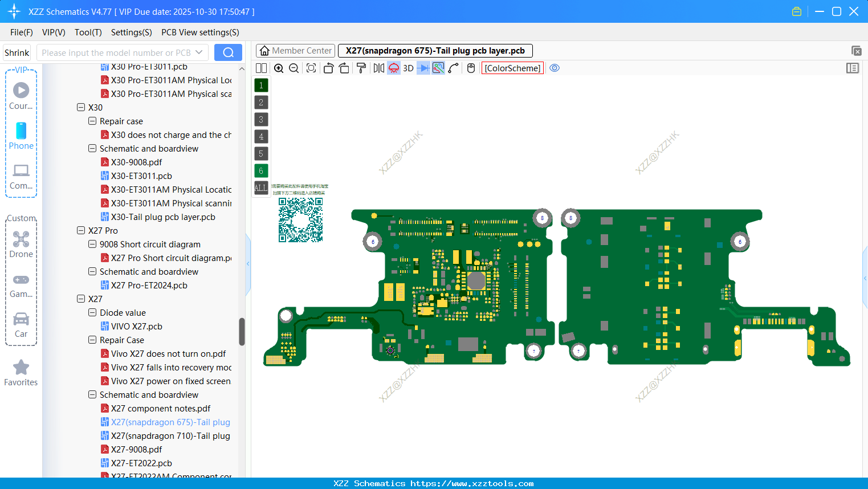
Task: Toggle the diode direction display icon
Action: pos(423,68)
